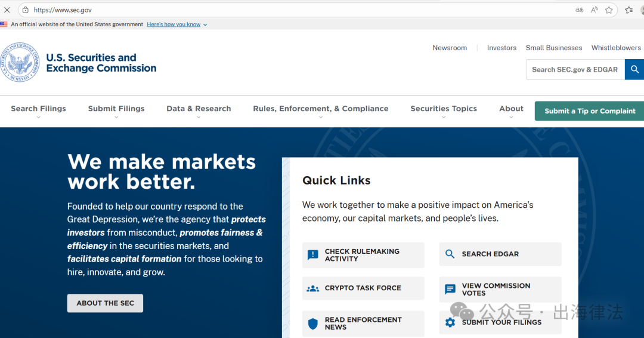The width and height of the screenshot is (644, 338).
Task: Click the browser address bar URL
Action: pos(63,10)
